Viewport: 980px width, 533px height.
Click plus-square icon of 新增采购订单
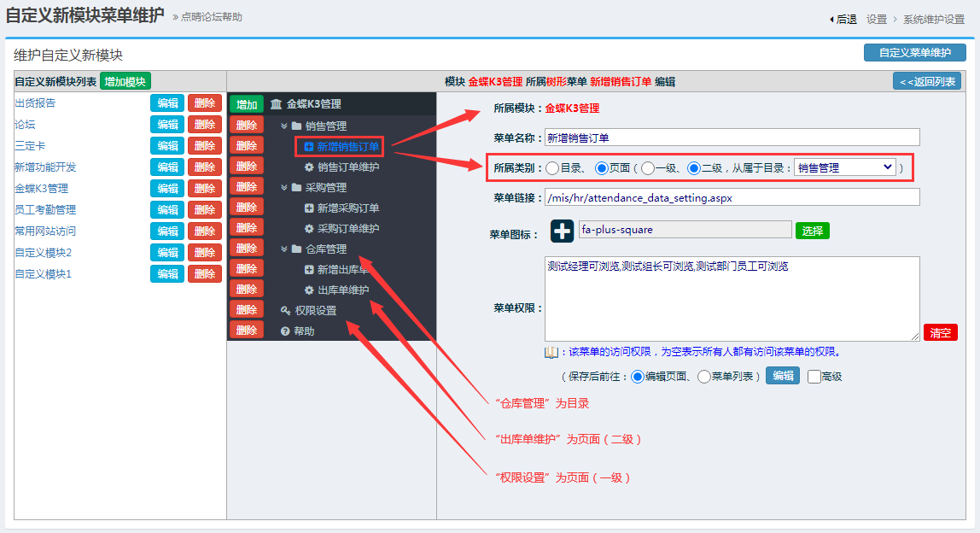[309, 208]
